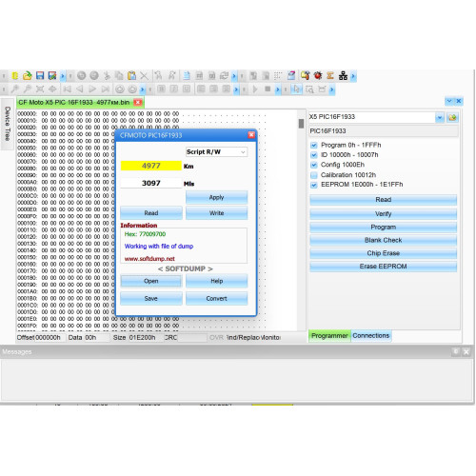Toggle the EEPROM 1E000h - 1E1FFh checkbox
The image size is (476, 476).
(x=314, y=185)
